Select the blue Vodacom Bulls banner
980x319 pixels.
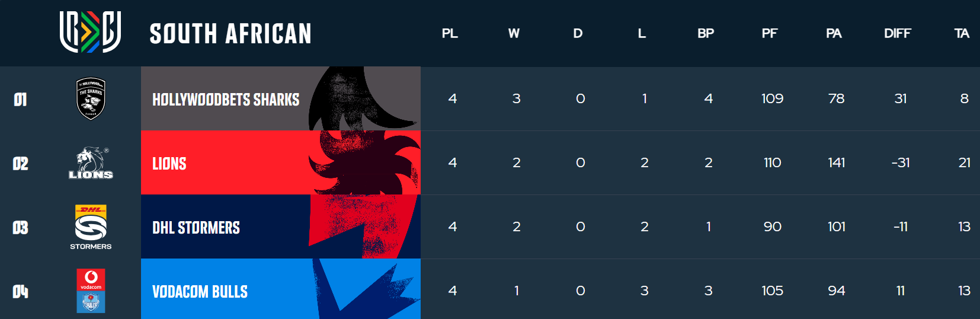pos(280,289)
